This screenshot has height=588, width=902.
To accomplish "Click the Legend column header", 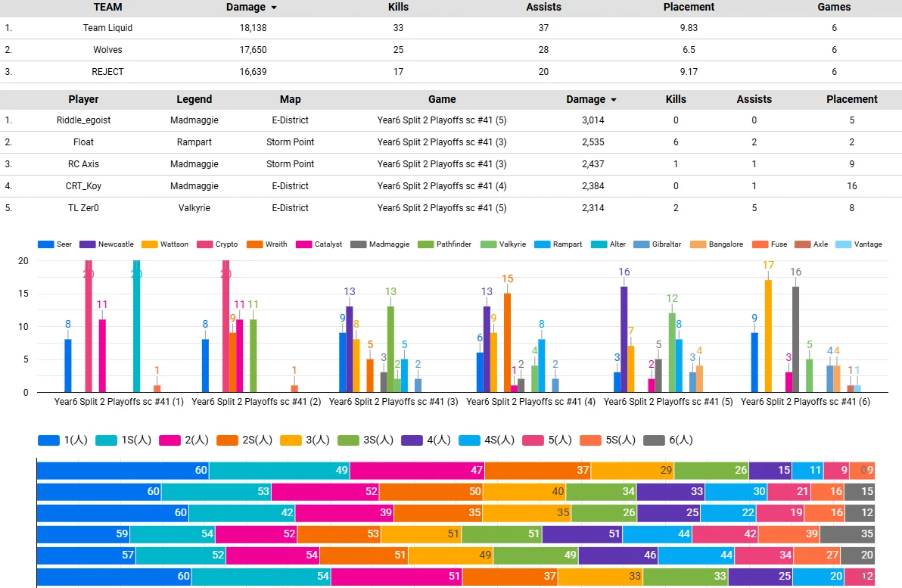I will [194, 99].
